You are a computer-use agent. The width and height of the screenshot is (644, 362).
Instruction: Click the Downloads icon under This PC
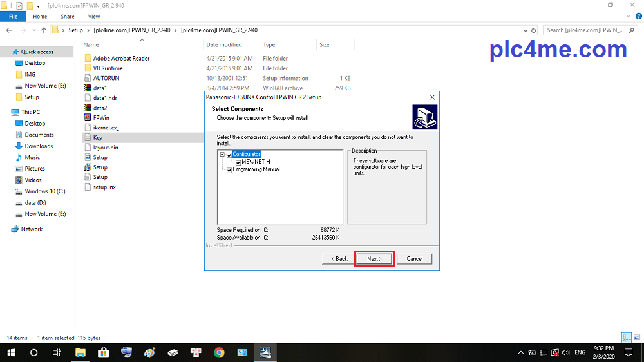18,146
